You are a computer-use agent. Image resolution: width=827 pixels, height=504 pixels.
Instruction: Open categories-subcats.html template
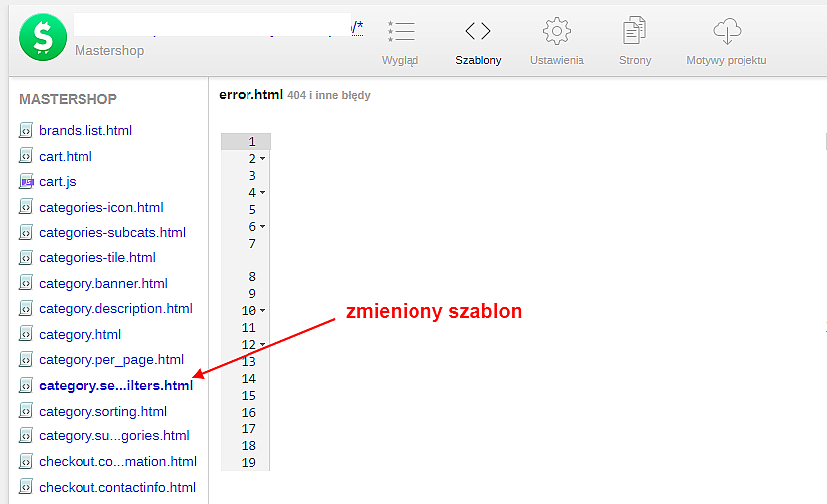tap(112, 232)
